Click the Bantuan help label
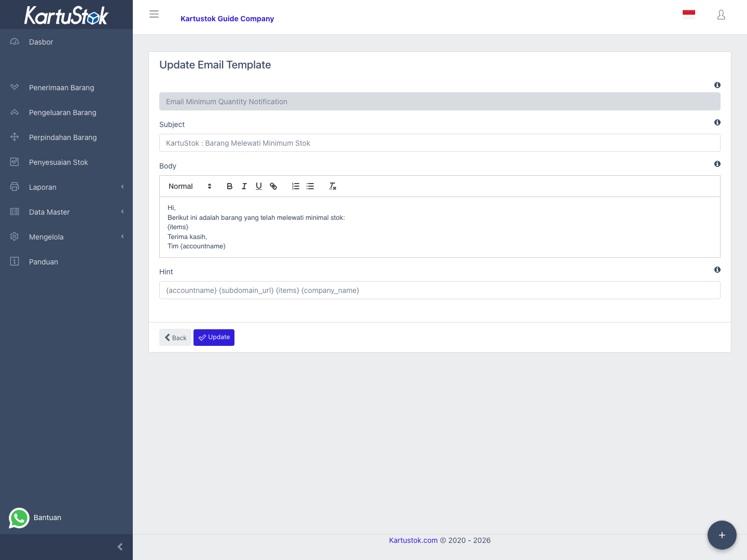This screenshot has width=747, height=560. (47, 517)
